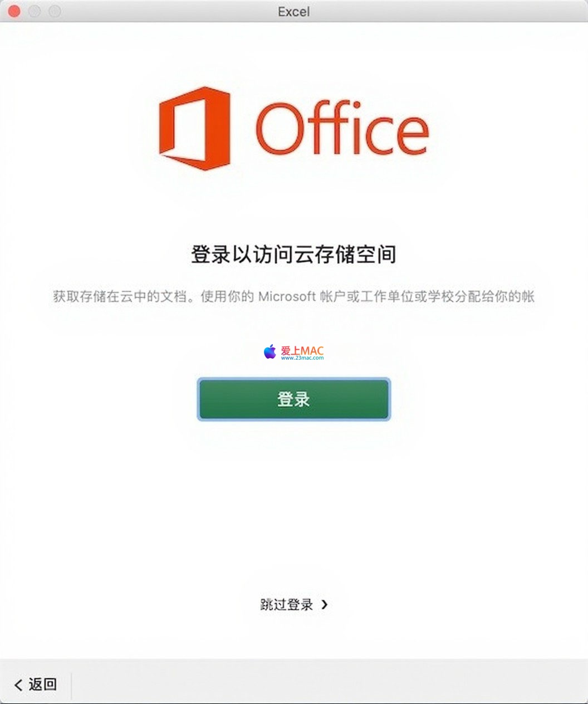The image size is (588, 704).
Task: Click the Apple logo watermark icon
Action: click(x=270, y=351)
